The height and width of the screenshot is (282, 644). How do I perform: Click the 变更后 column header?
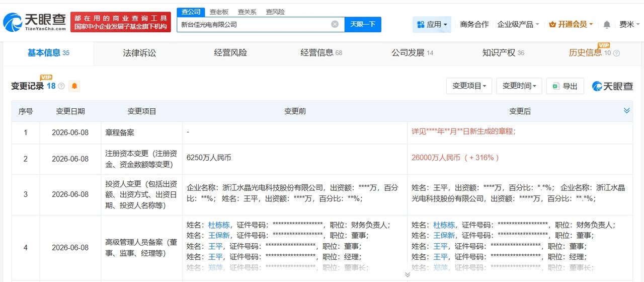pyautogui.click(x=520, y=111)
